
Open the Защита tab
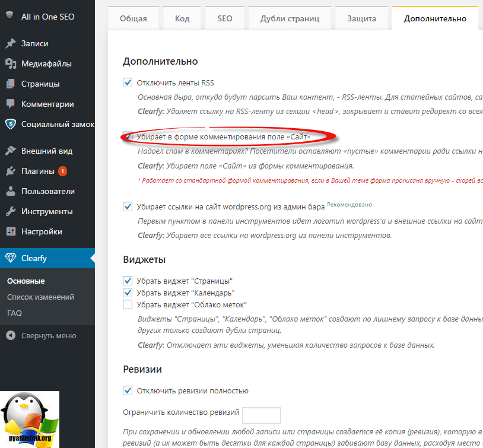tap(361, 18)
